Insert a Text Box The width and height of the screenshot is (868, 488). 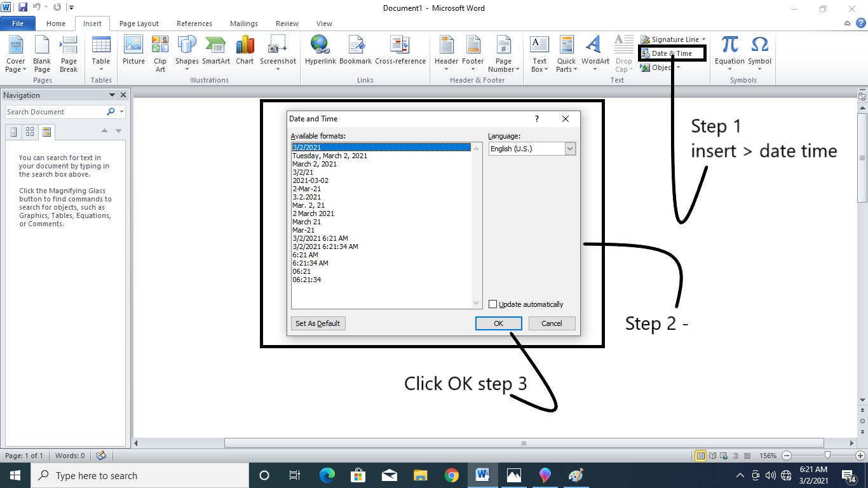539,55
